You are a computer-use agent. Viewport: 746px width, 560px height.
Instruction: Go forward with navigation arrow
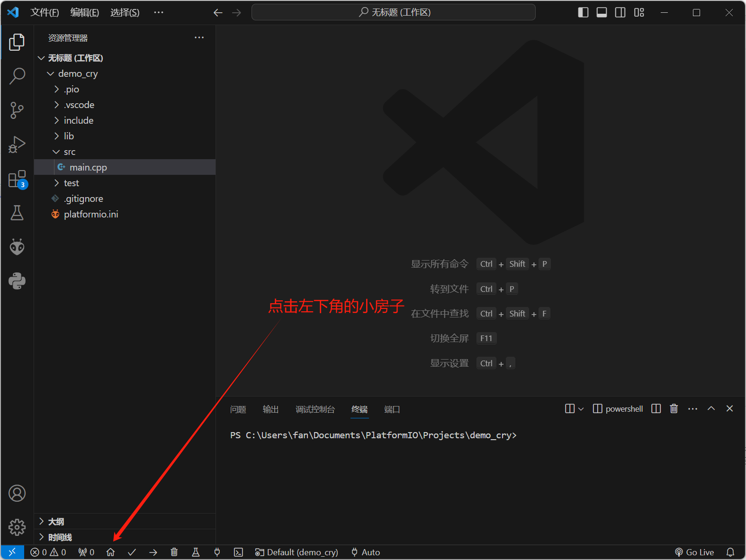(x=236, y=12)
